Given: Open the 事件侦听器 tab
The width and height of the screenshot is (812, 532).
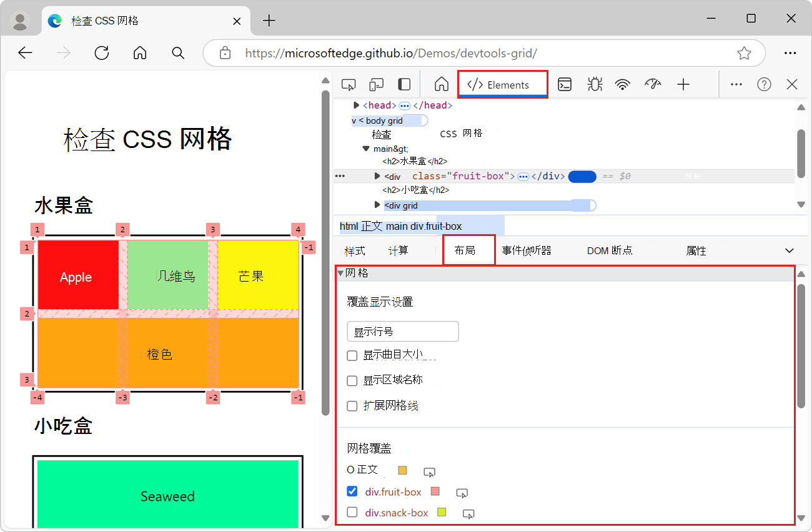Looking at the screenshot, I should [x=527, y=251].
